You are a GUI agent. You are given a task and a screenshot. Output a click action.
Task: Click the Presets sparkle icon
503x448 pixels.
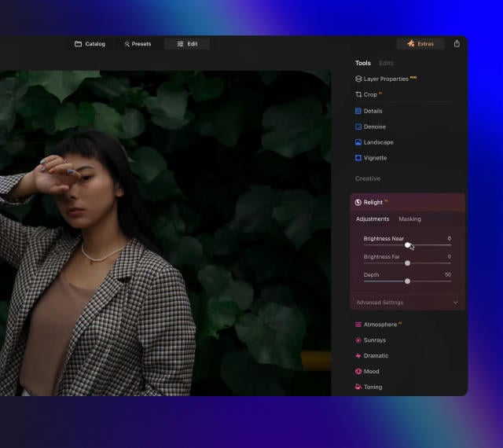pos(127,44)
